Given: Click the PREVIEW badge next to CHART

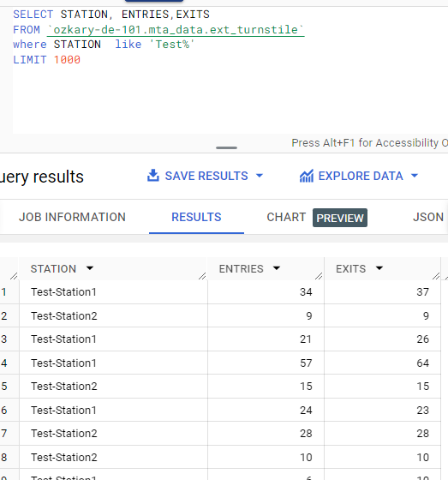Looking at the screenshot, I should coord(340,218).
